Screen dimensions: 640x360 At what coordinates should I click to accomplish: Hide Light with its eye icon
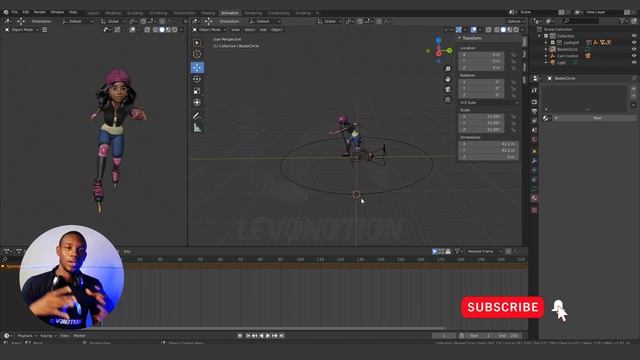coord(634,62)
